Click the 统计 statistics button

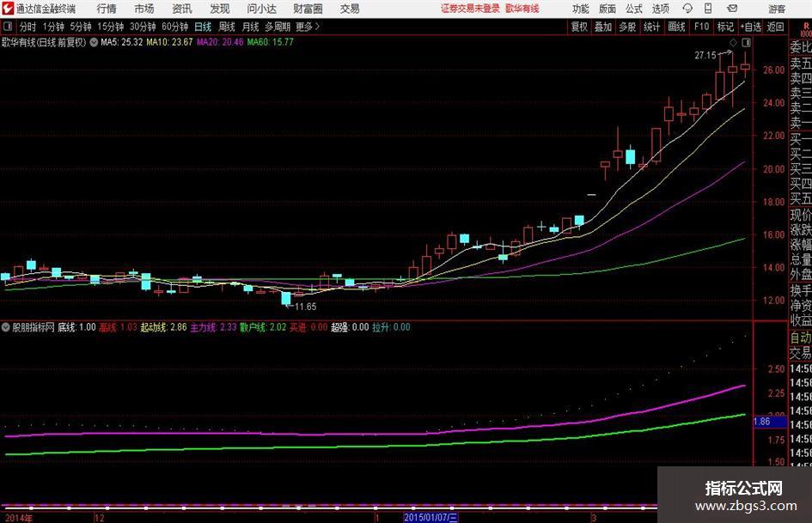coord(651,27)
